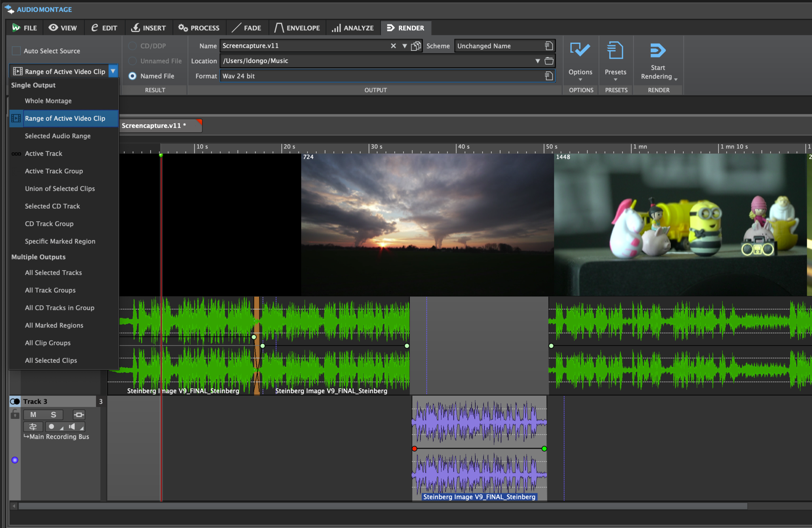Clear the render Name field with the X icon

[393, 46]
